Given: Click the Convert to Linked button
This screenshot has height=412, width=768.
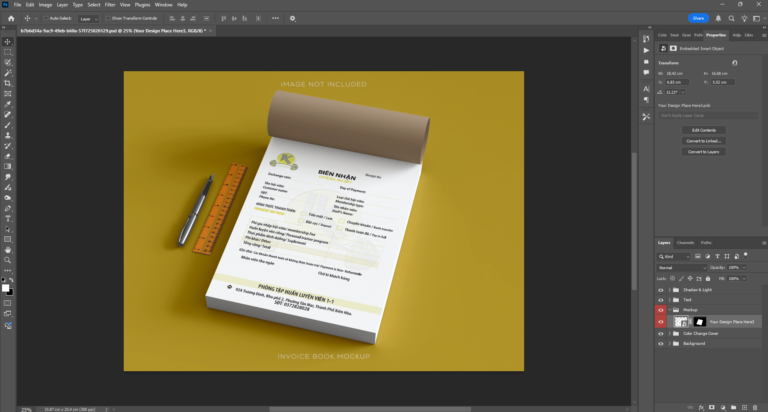Looking at the screenshot, I should [x=704, y=141].
